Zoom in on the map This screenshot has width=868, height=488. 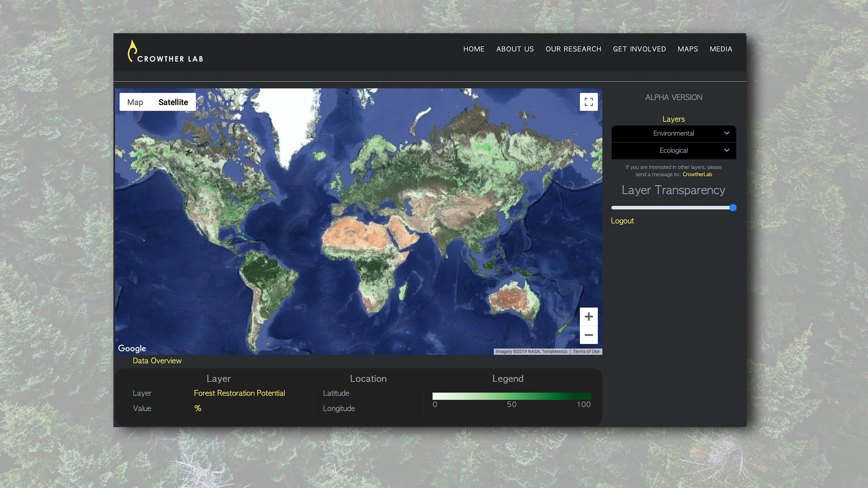pos(588,317)
